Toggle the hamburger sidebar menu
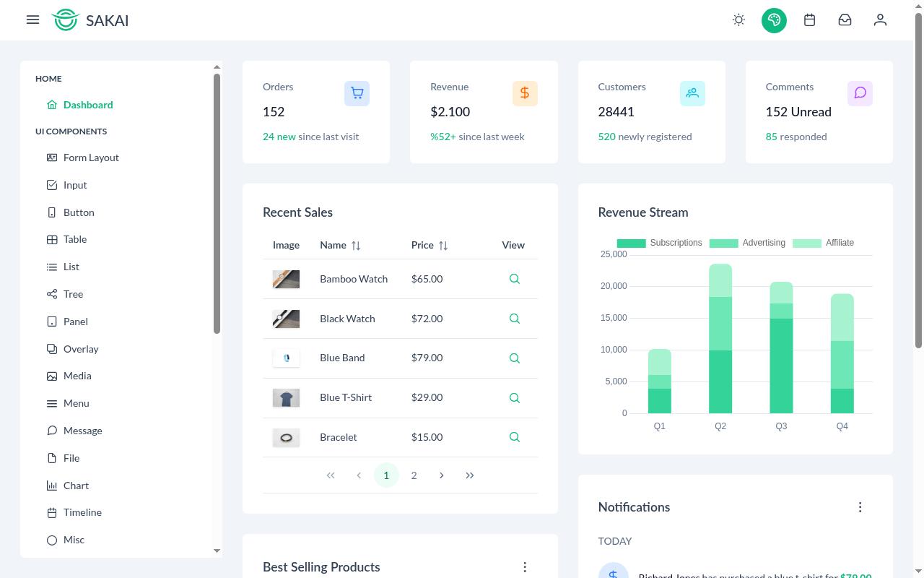This screenshot has height=578, width=924. [x=32, y=20]
